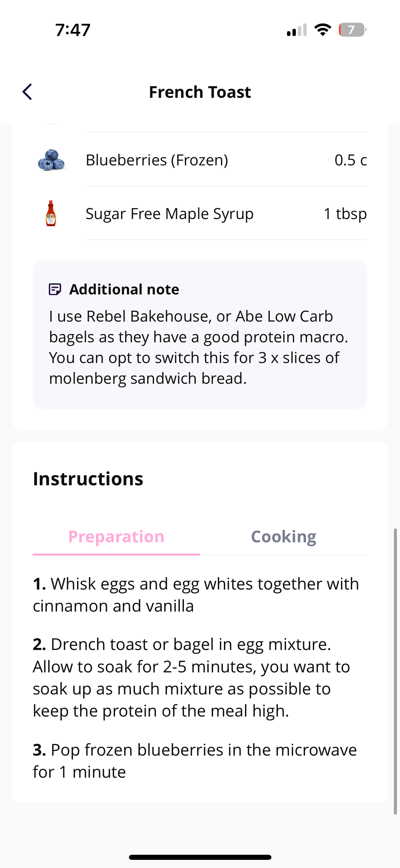Viewport: 400px width, 868px height.
Task: Tap step 3 frozen blueberries instruction
Action: pos(195,761)
